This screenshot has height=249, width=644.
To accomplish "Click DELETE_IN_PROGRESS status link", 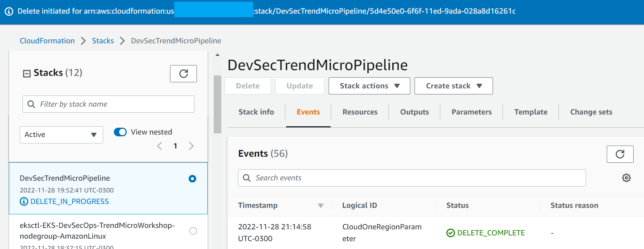I will [x=69, y=201].
